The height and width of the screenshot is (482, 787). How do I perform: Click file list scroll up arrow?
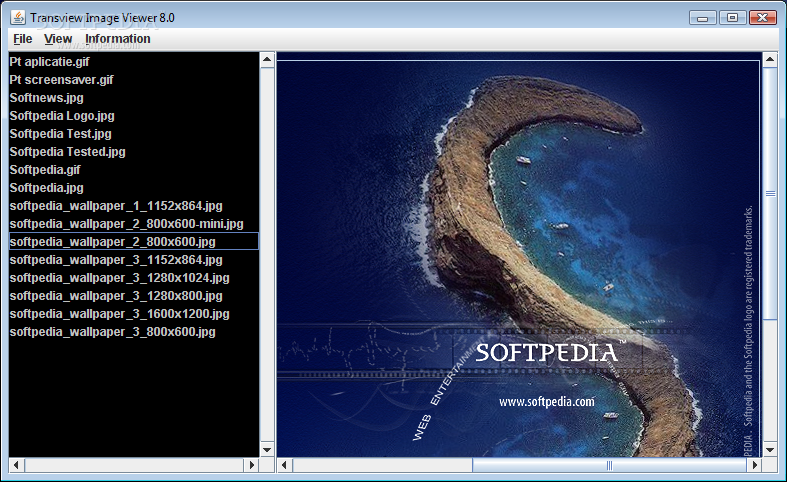coord(267,60)
